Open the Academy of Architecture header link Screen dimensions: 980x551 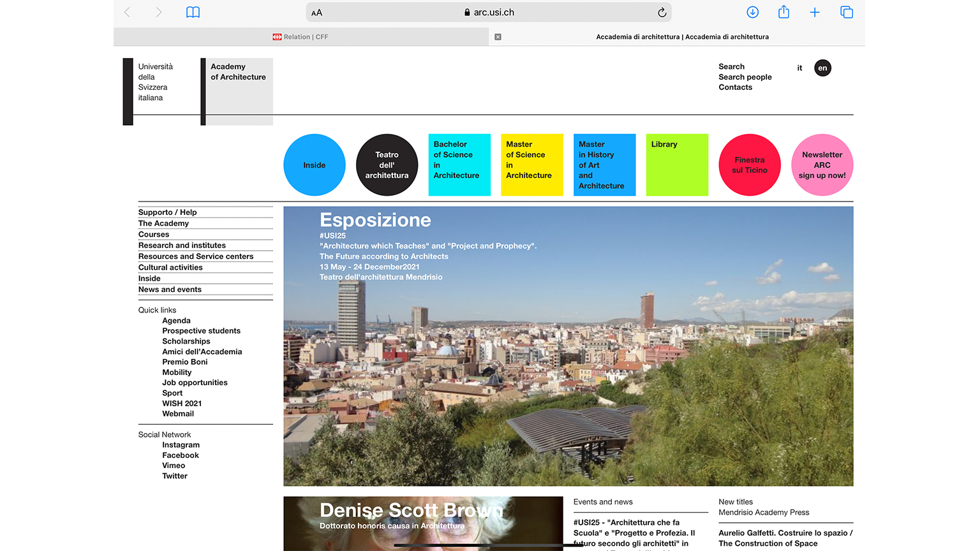pyautogui.click(x=238, y=71)
